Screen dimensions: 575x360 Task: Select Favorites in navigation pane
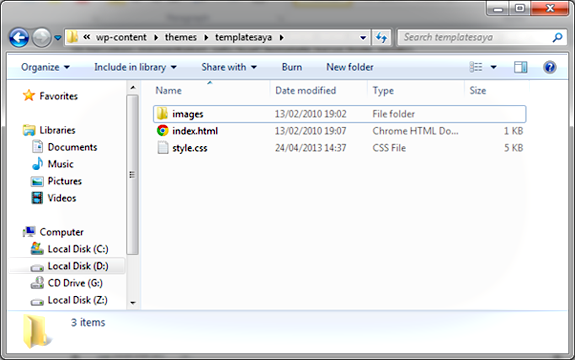(58, 96)
